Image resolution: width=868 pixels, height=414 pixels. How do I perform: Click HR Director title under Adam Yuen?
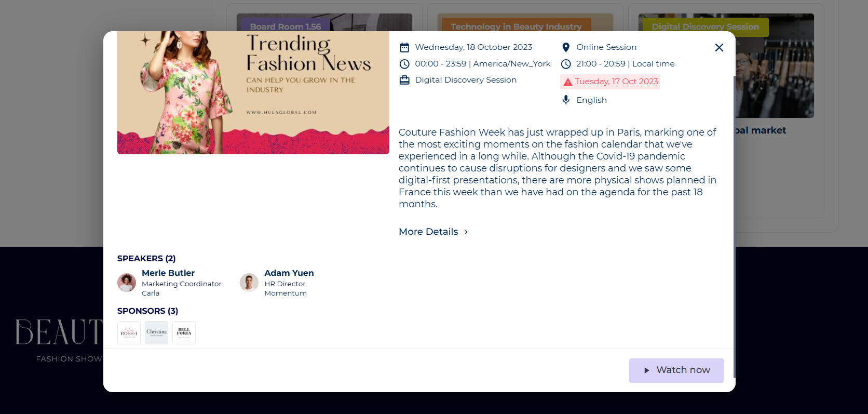coord(285,284)
